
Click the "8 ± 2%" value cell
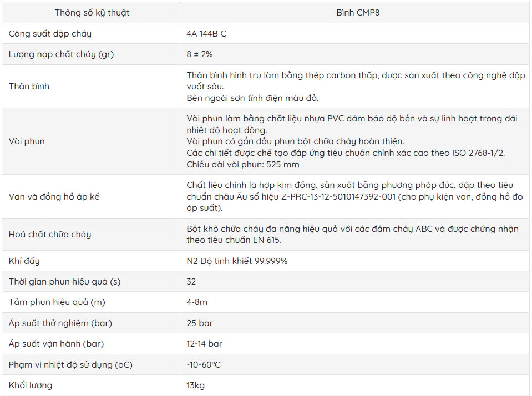pyautogui.click(x=200, y=54)
